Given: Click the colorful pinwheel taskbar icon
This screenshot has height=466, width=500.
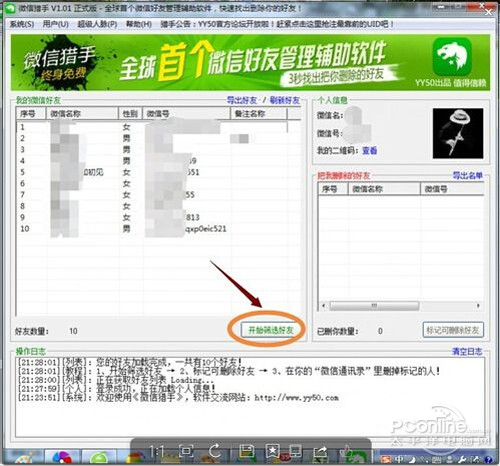Looking at the screenshot, I should [x=62, y=458].
